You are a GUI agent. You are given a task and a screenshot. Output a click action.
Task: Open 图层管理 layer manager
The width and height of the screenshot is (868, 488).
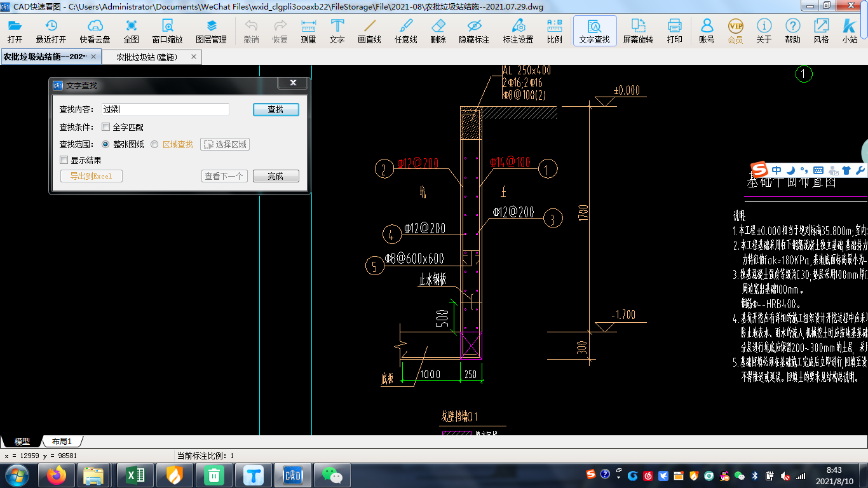[x=211, y=31]
